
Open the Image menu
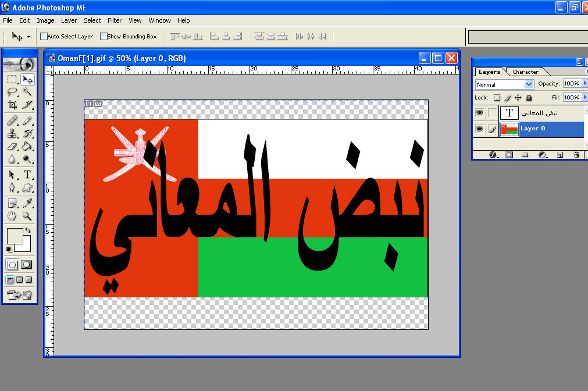click(45, 20)
